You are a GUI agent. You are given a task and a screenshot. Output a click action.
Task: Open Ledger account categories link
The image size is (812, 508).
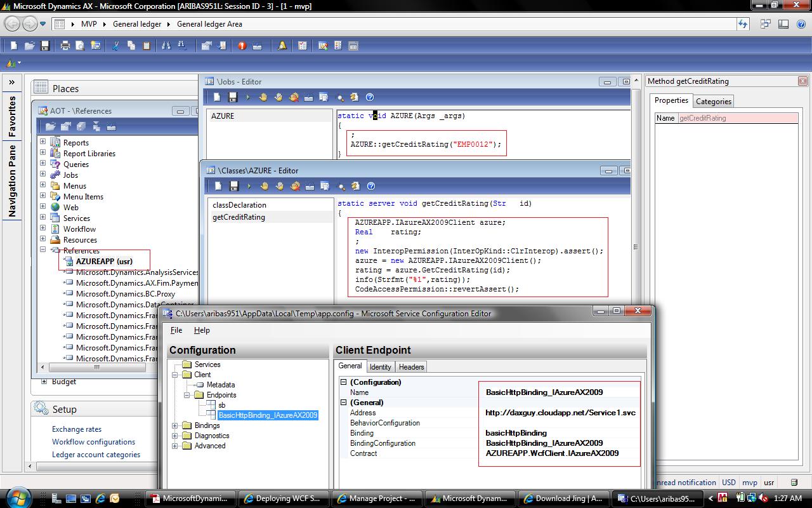(x=96, y=455)
